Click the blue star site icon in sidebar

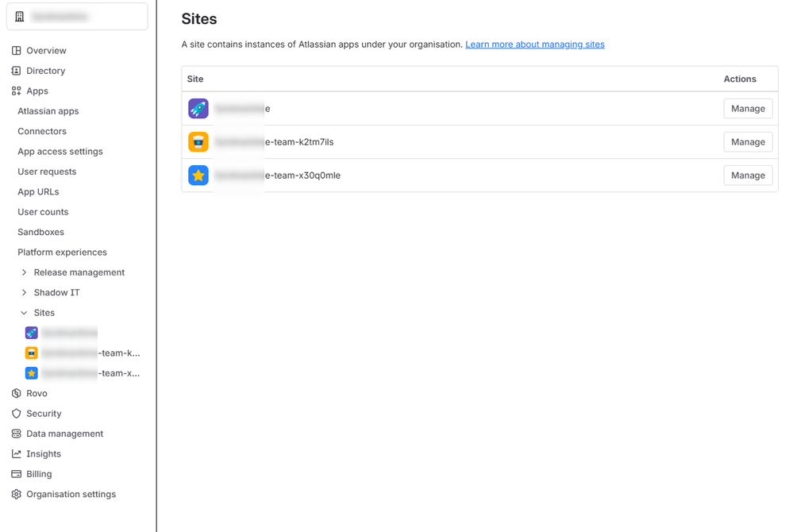pos(32,373)
